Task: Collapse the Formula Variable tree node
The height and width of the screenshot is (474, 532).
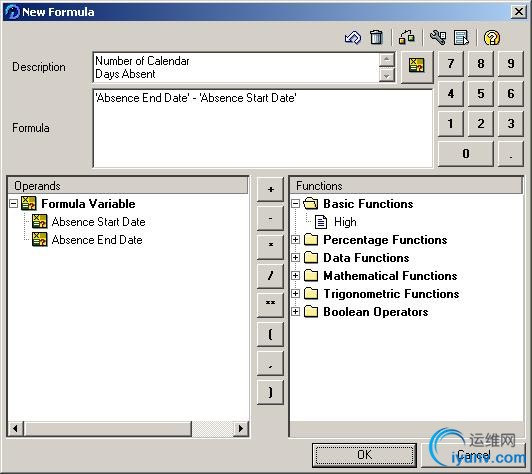Action: click(13, 204)
